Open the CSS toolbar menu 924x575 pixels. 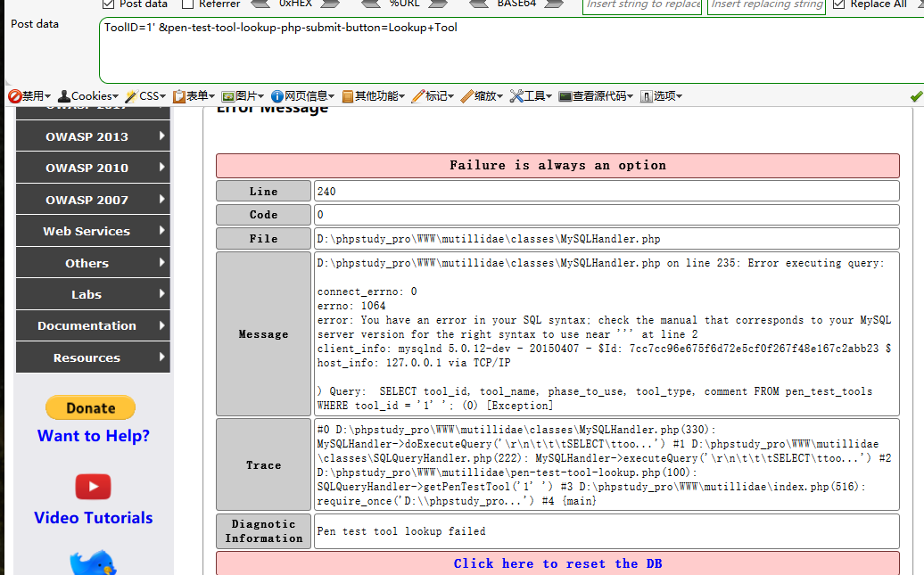(145, 96)
